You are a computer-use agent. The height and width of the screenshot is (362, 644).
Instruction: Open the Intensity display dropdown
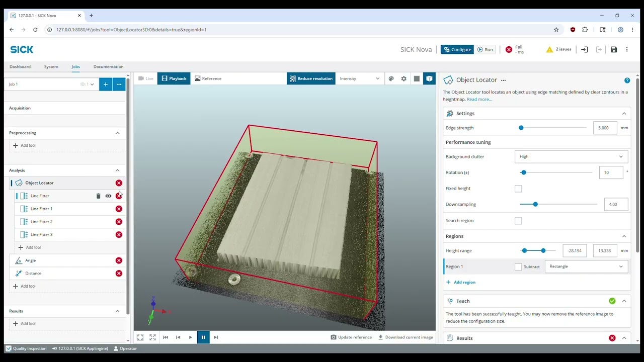[x=359, y=78]
